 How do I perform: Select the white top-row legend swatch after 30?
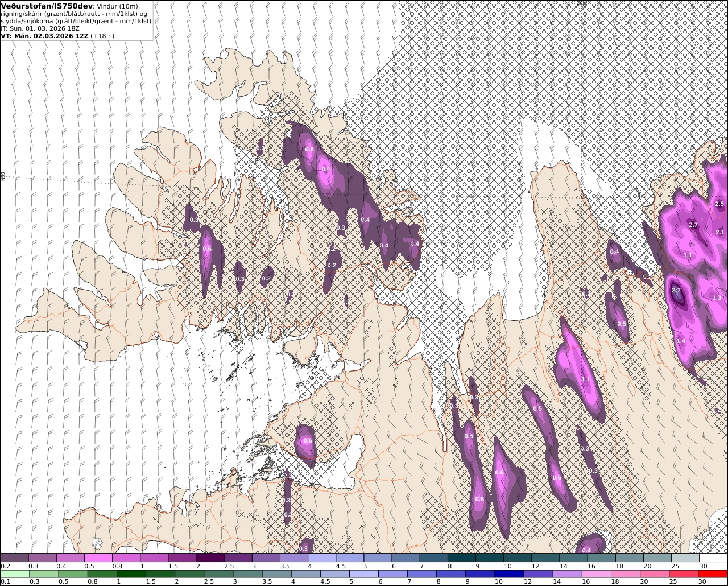(x=714, y=558)
